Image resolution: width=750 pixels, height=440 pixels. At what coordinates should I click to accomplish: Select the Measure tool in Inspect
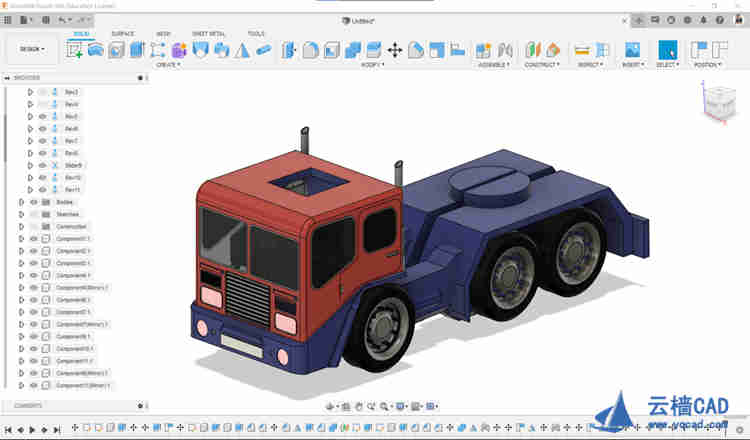pos(582,50)
